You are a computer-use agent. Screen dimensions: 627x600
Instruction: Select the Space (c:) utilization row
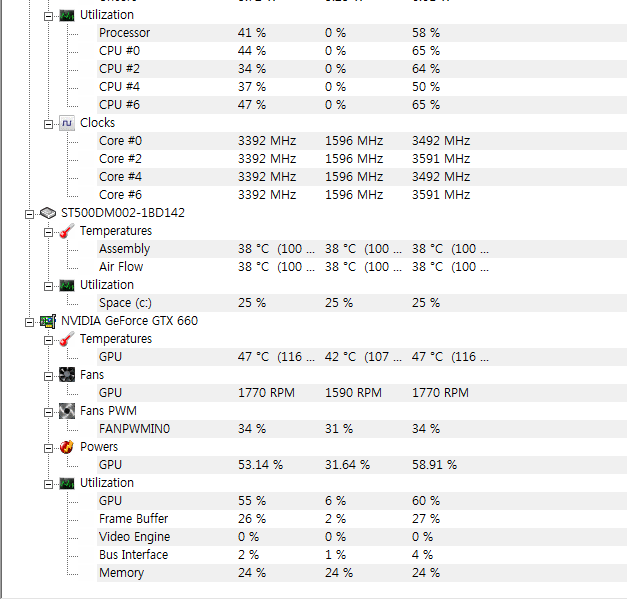point(362,303)
